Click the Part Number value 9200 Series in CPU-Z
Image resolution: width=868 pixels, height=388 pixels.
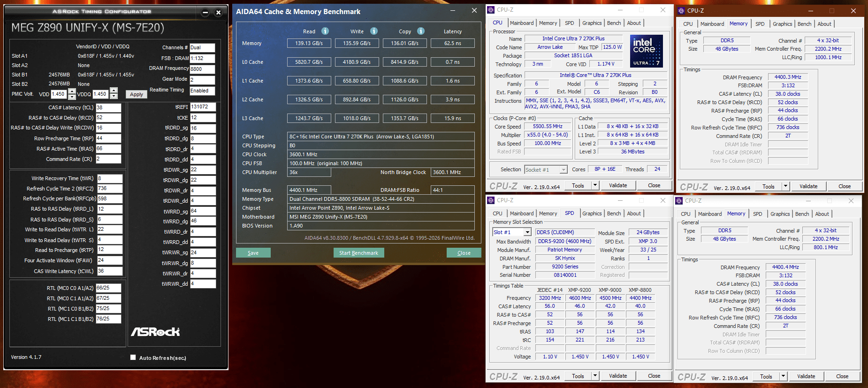[565, 266]
